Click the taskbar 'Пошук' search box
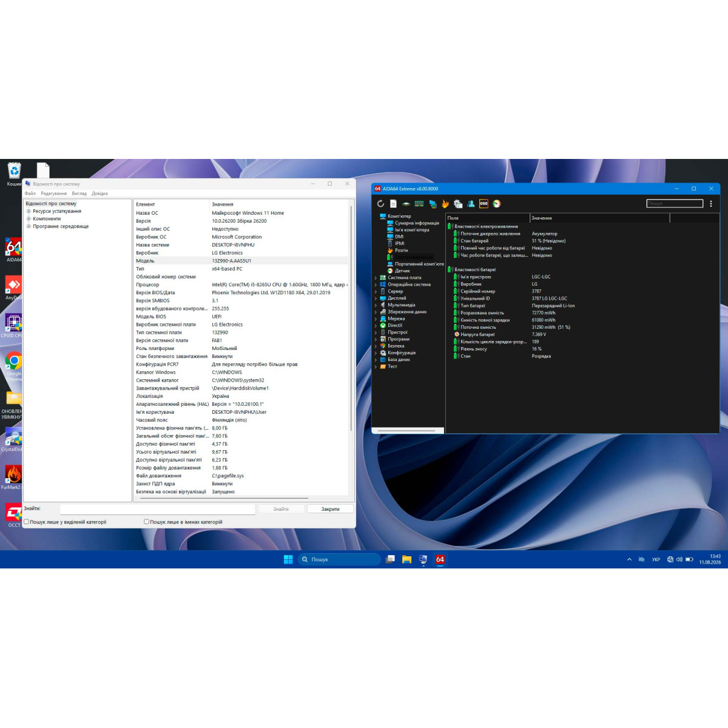 [340, 559]
